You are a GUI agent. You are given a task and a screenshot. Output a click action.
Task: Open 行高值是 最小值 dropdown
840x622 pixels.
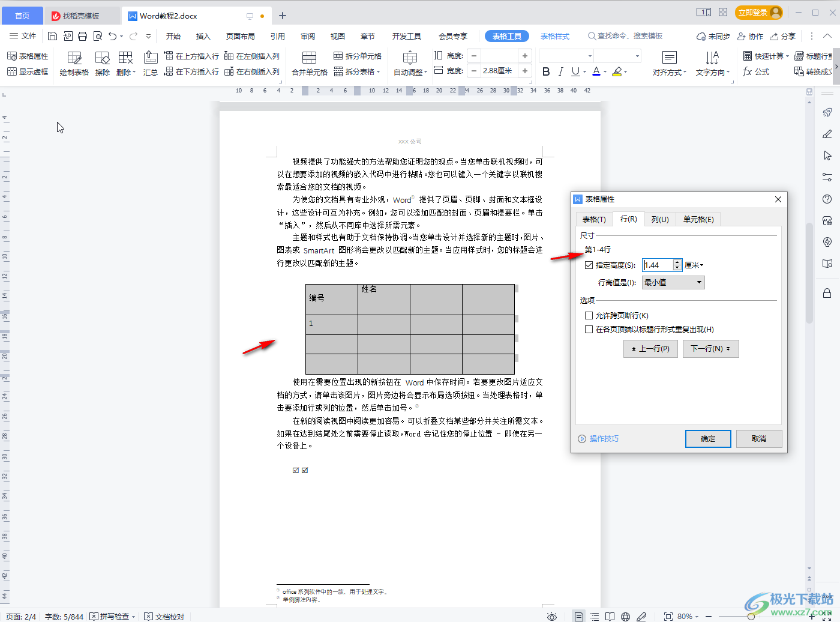coord(673,282)
